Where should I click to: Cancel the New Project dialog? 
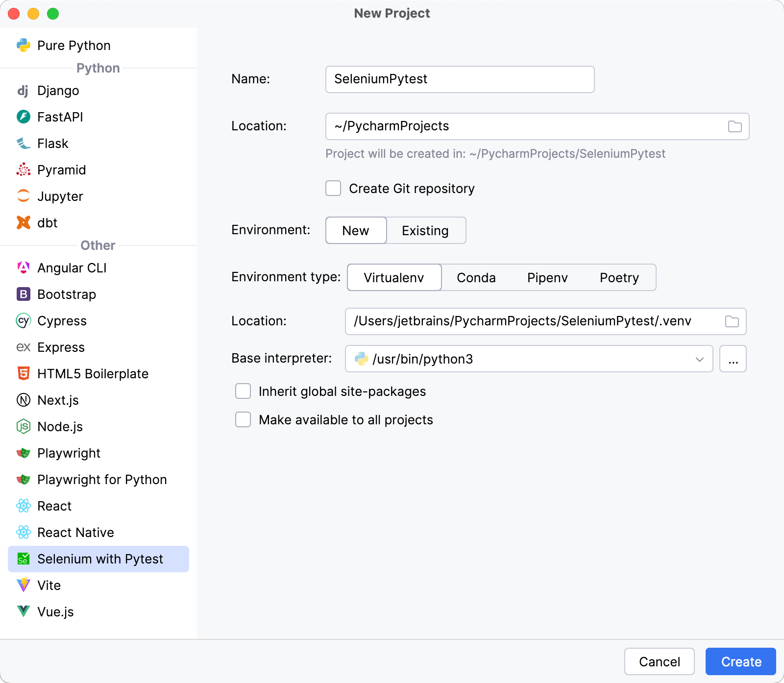[659, 661]
